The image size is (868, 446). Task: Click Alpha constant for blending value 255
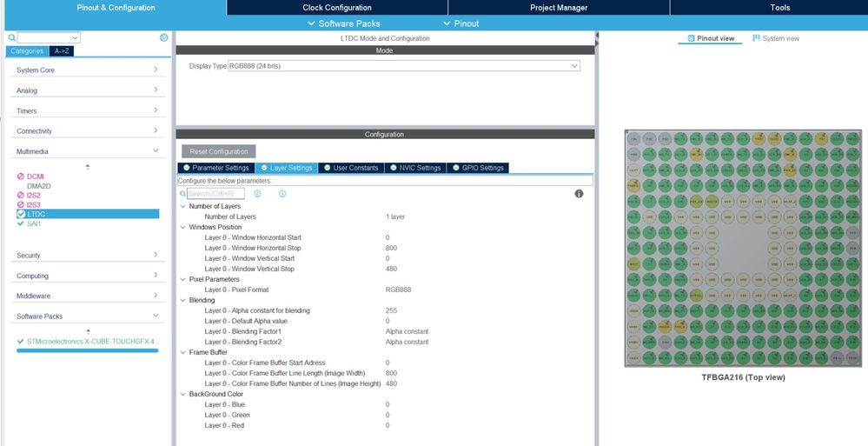point(391,311)
